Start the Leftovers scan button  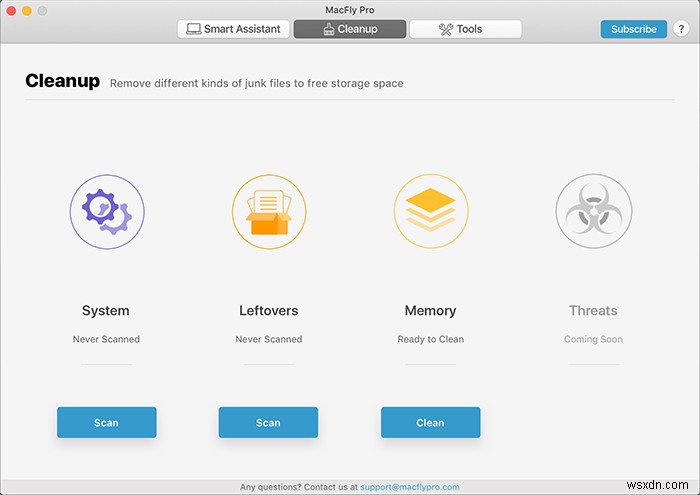pos(268,422)
